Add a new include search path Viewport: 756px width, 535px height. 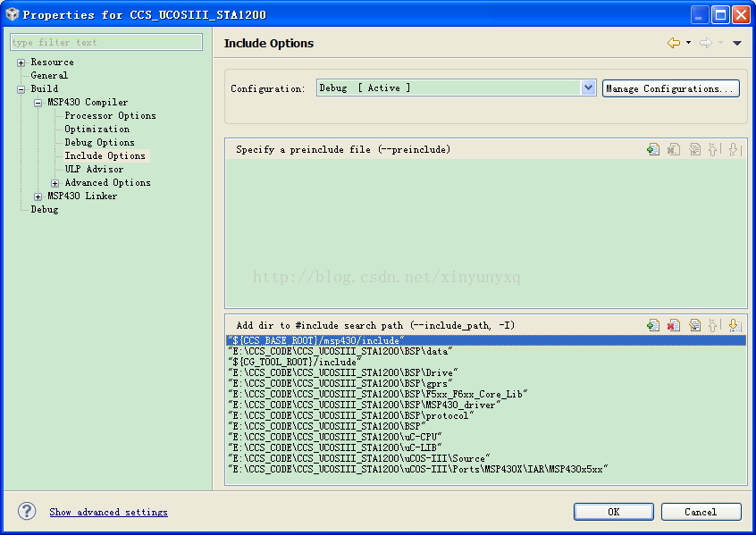coord(653,325)
